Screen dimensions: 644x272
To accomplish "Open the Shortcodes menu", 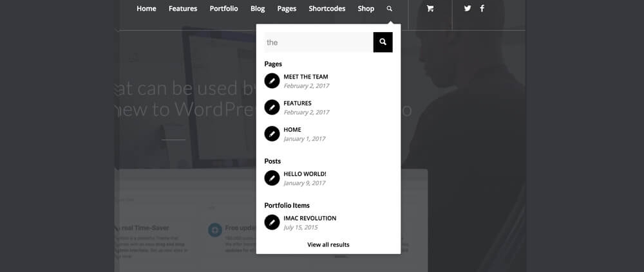I will (x=327, y=9).
